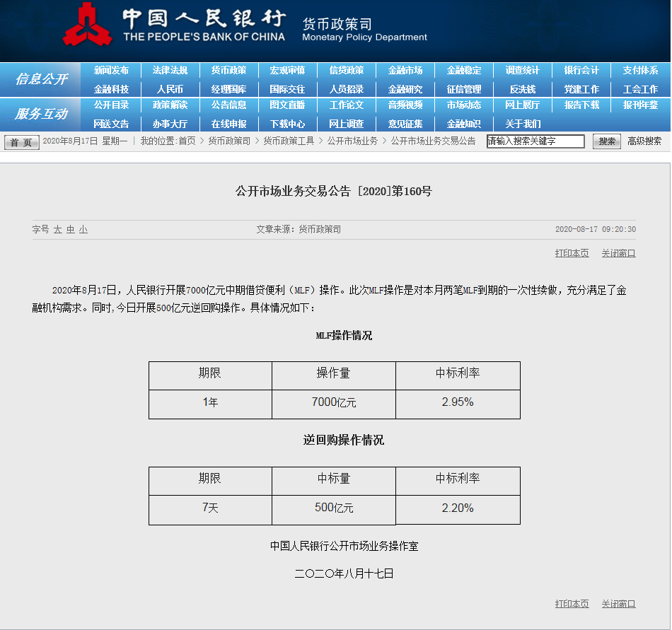672x630 pixels.
Task: Open 反洗钱 navigation link
Action: (x=522, y=89)
